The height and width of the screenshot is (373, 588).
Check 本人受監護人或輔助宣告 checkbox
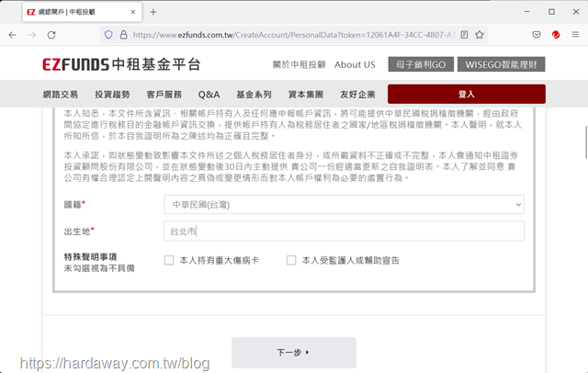click(291, 260)
